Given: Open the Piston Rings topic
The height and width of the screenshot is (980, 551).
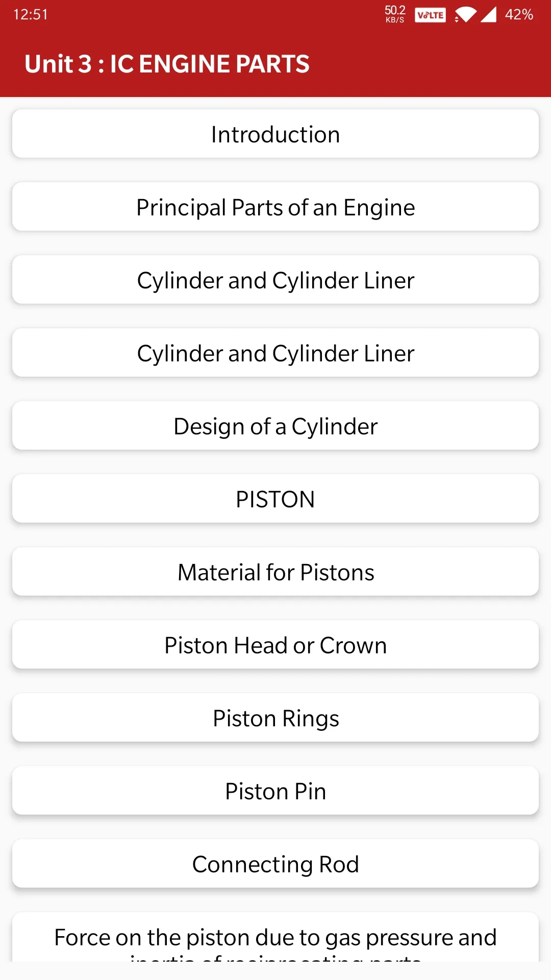Looking at the screenshot, I should [x=275, y=718].
